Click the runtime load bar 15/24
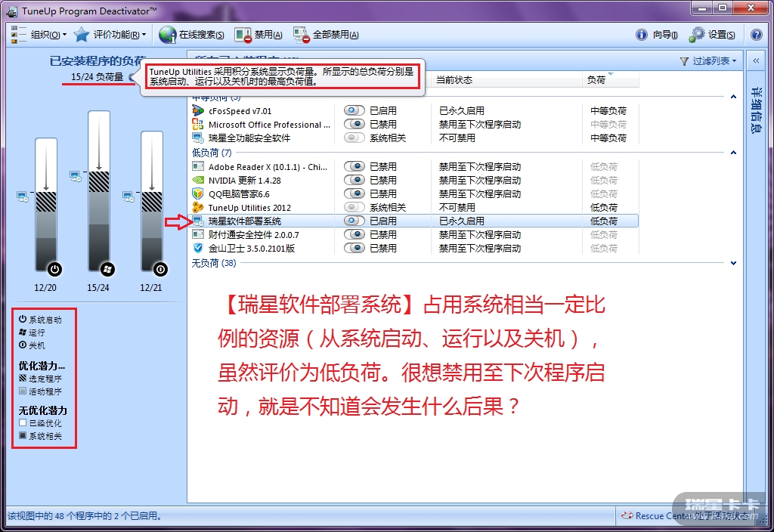Screen dimensions: 774x532 99,191
